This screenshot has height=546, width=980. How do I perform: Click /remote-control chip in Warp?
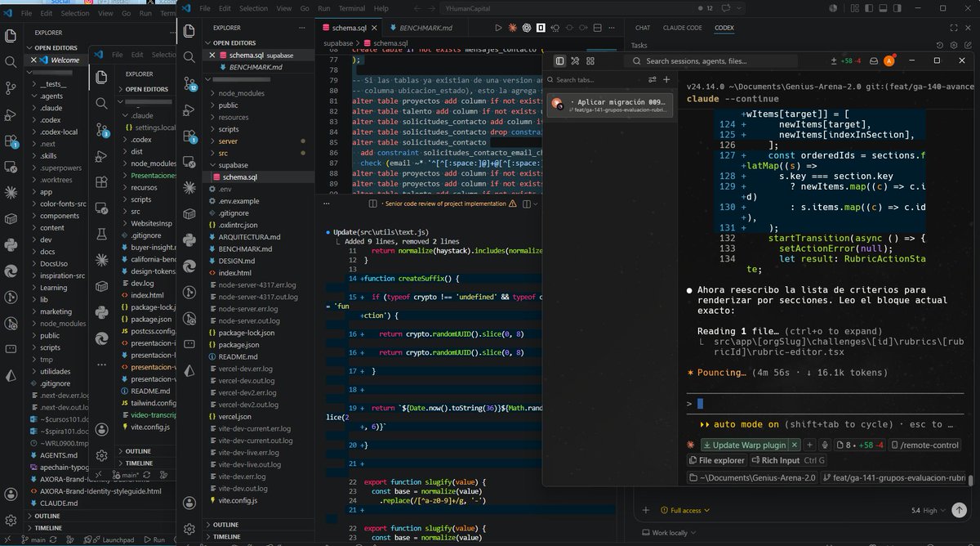924,445
